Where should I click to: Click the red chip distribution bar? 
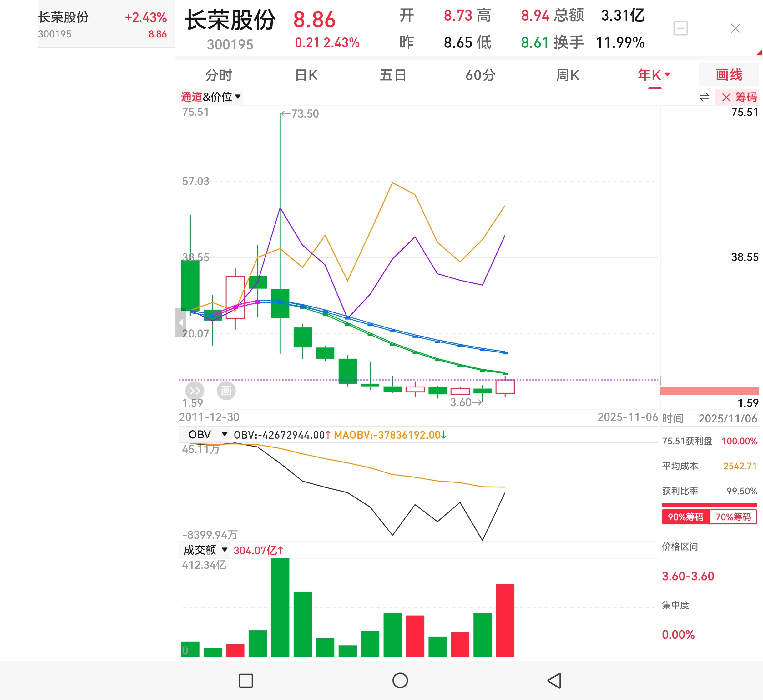[709, 391]
